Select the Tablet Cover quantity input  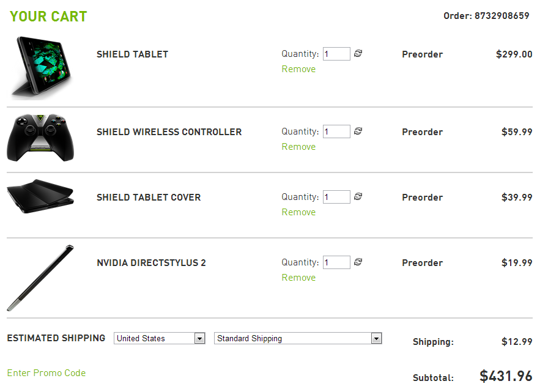click(x=336, y=197)
